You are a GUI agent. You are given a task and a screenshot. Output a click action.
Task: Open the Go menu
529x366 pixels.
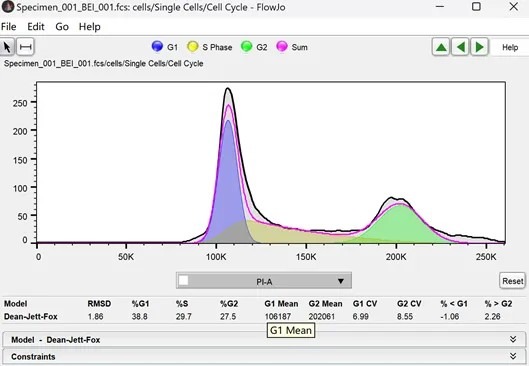62,27
